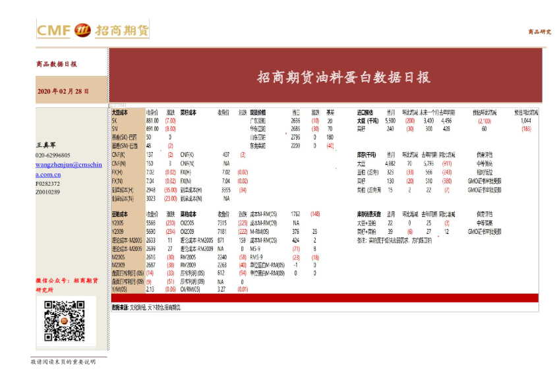Viewport: 555px width, 392px height.
Task: Click the analyst name 王真军
Action: coord(47,145)
